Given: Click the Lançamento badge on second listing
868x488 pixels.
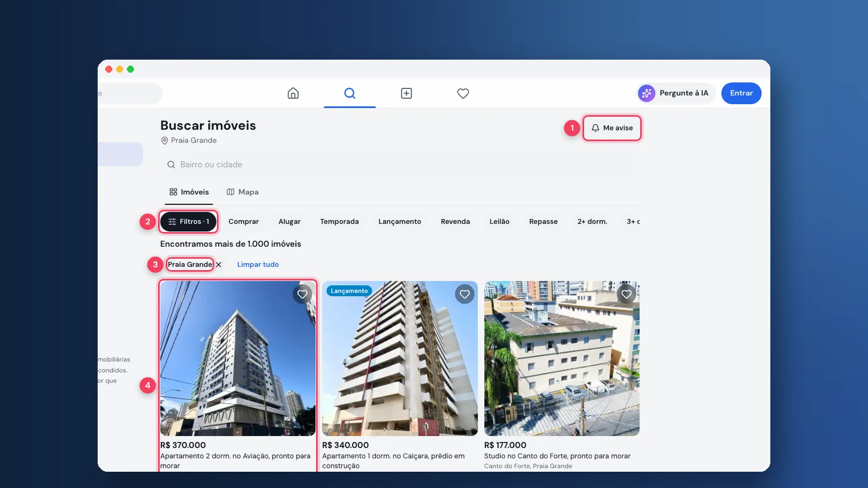Looking at the screenshot, I should (x=349, y=291).
